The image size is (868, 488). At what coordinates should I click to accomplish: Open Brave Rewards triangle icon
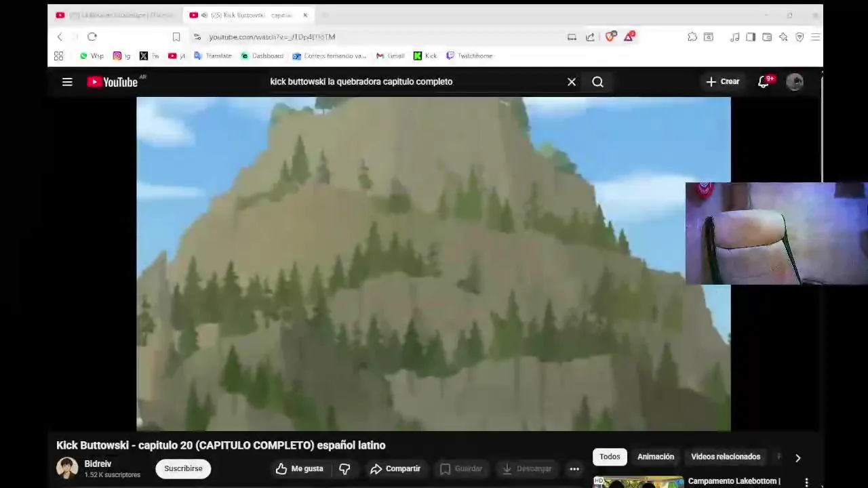point(629,37)
